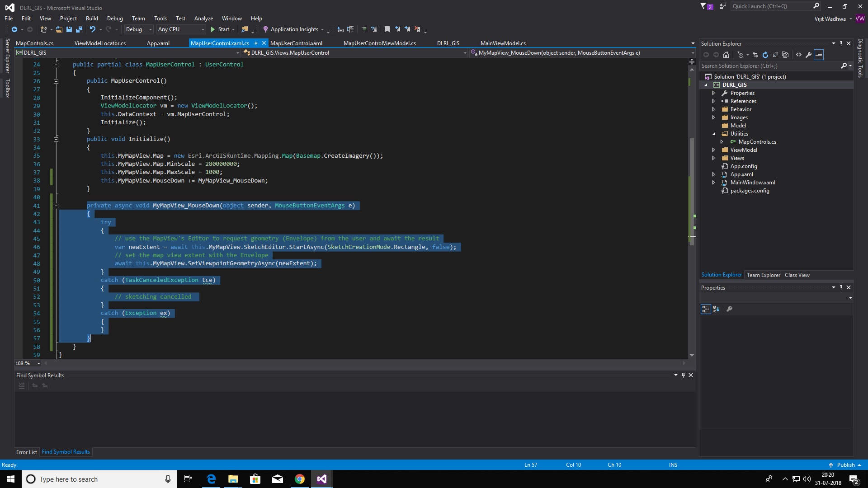Toggle a bookmark on current line
The image size is (868, 488).
(x=387, y=29)
